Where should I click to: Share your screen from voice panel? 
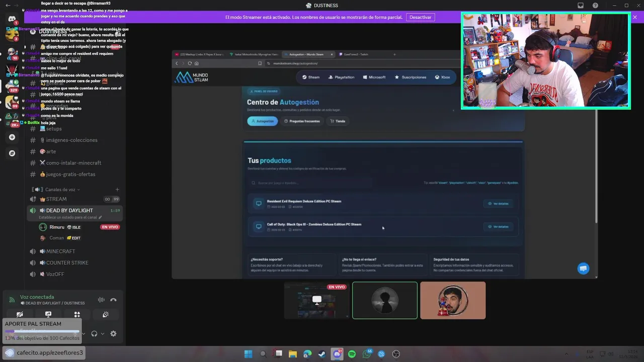click(x=48, y=314)
